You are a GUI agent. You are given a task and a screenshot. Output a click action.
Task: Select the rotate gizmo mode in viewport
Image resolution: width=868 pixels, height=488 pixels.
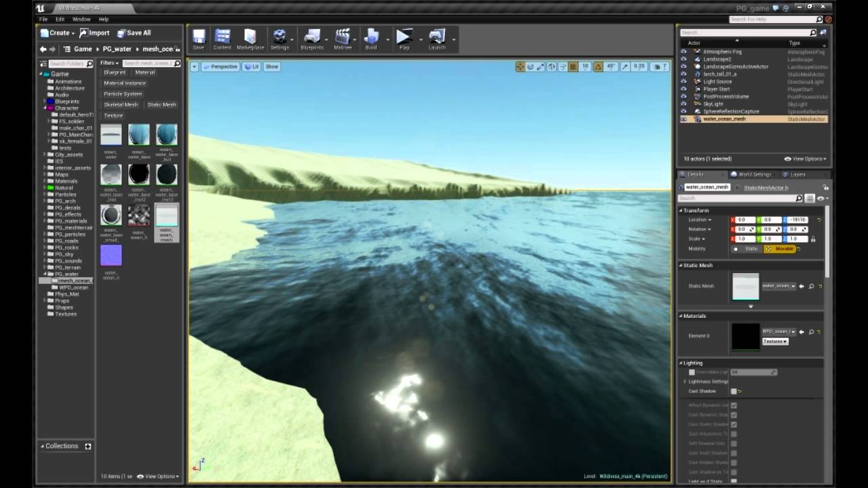[530, 66]
